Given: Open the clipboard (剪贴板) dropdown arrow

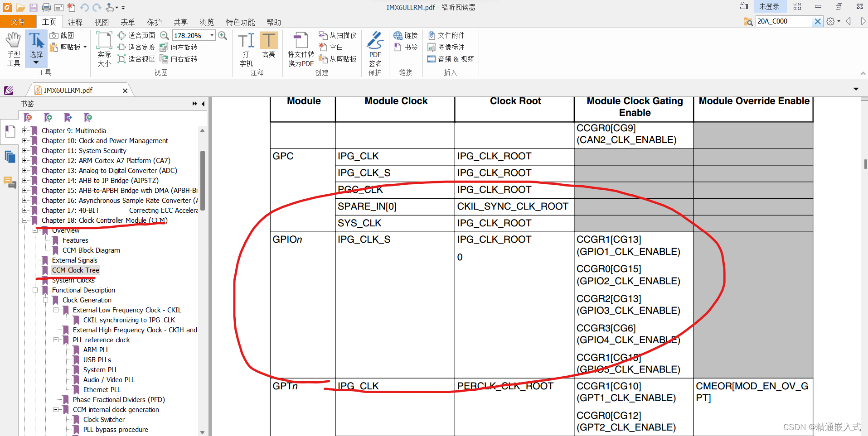Looking at the screenshot, I should click(85, 47).
